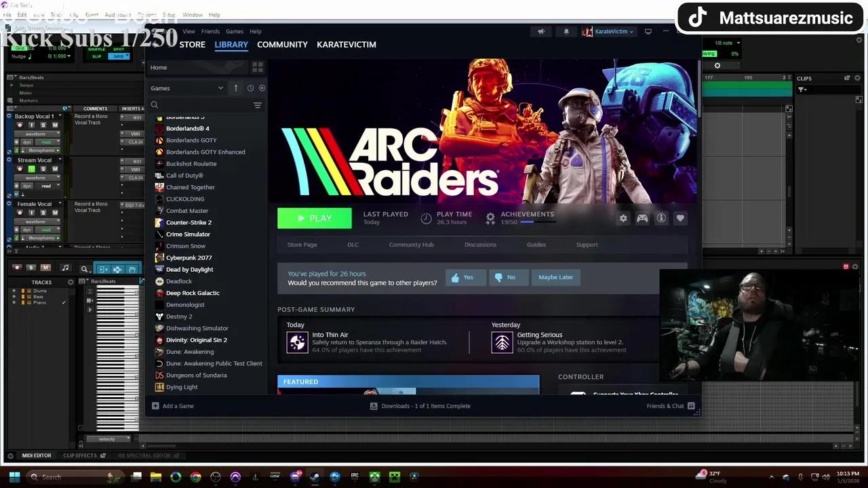
Task: Open ARC Raiders manage settings gear
Action: click(623, 218)
